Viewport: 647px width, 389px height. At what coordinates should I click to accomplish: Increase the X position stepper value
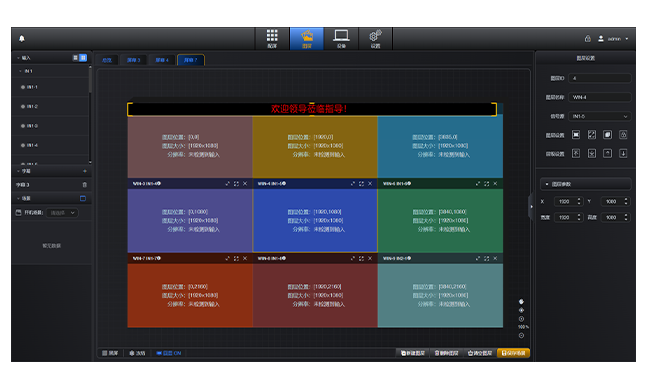(579, 199)
